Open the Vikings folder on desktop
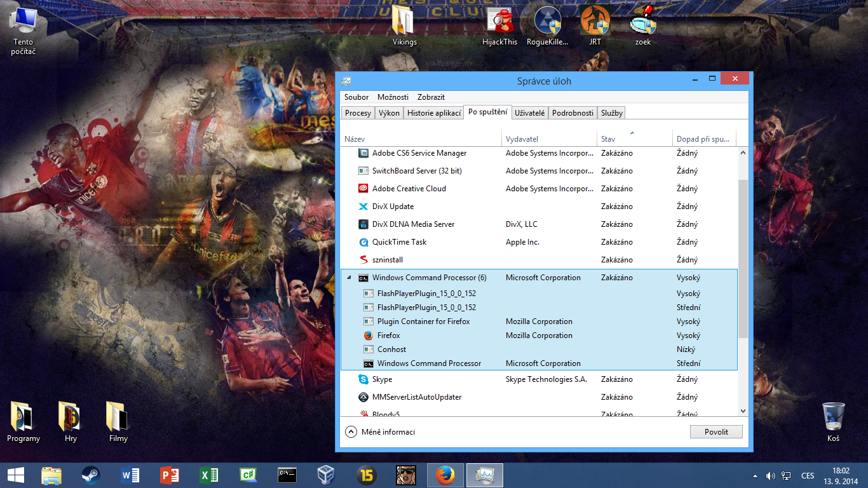This screenshot has height=488, width=868. (405, 25)
